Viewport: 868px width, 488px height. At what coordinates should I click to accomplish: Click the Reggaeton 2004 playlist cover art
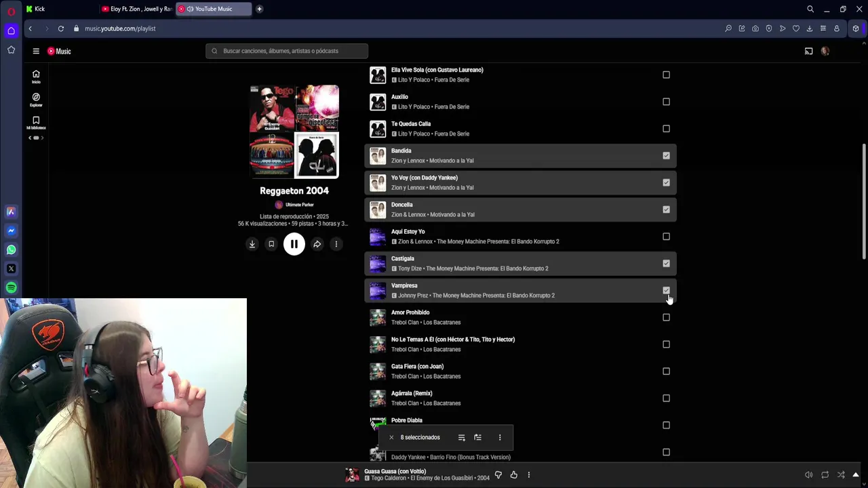pyautogui.click(x=294, y=131)
